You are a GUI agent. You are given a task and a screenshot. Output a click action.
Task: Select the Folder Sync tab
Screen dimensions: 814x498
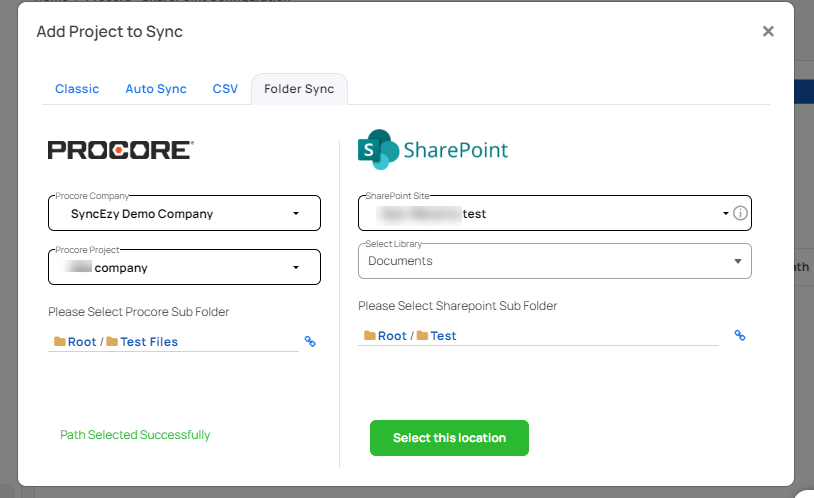(299, 89)
